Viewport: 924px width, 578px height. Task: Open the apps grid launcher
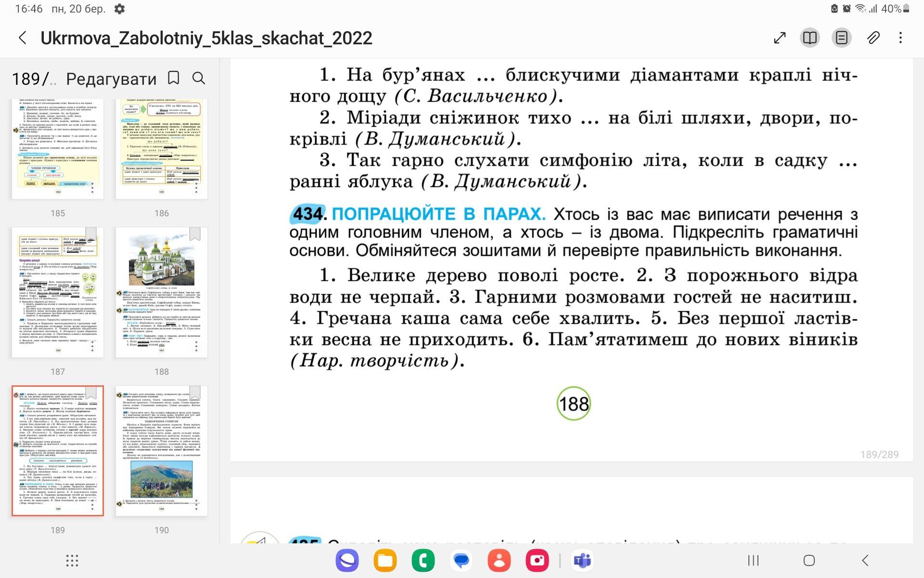pos(72,561)
